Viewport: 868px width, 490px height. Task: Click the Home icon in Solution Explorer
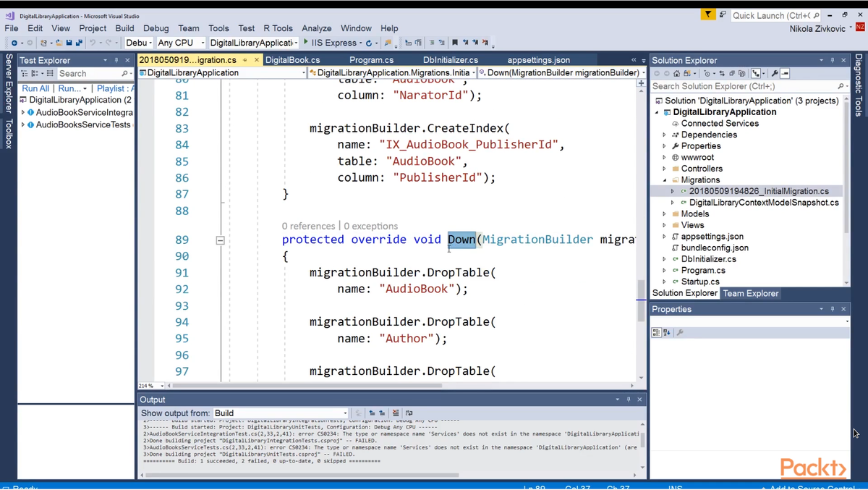pos(676,73)
